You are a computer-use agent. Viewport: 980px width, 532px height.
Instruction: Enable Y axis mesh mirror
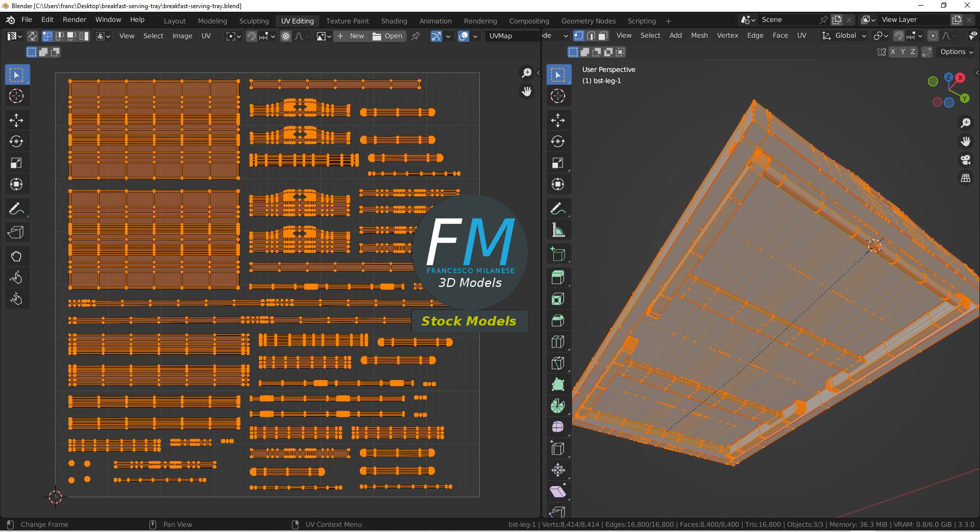903,52
